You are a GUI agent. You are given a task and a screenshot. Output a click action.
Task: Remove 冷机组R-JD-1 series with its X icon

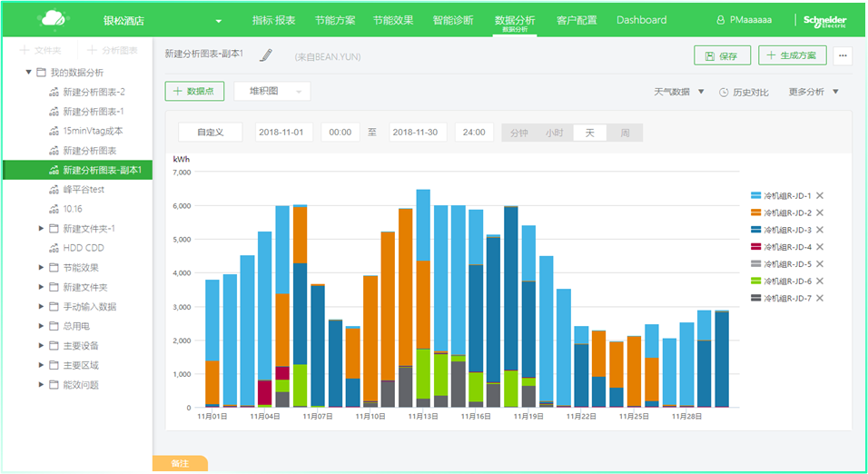click(x=820, y=196)
